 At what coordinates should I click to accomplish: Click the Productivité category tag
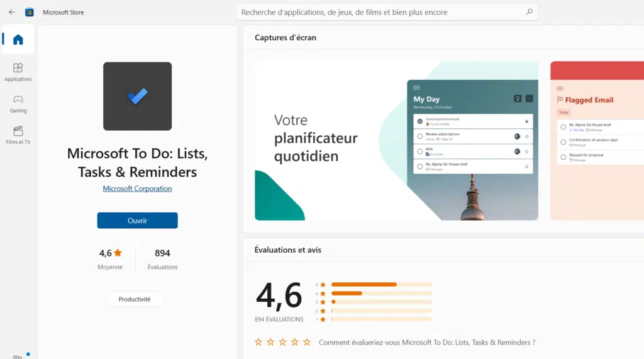135,299
